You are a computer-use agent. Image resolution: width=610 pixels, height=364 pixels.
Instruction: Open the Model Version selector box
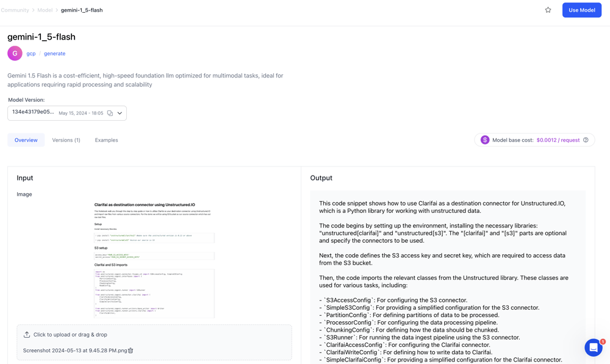pos(58,113)
